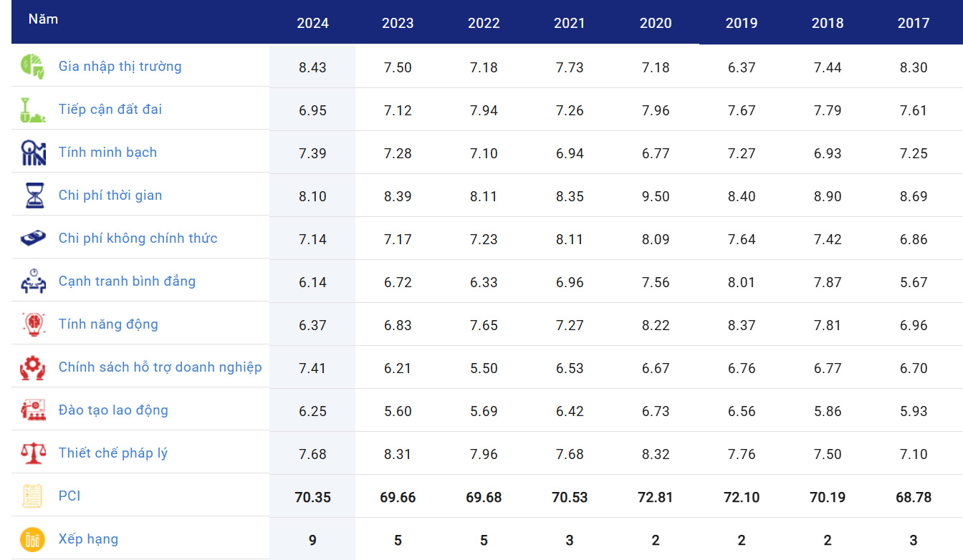The image size is (963, 560).
Task: Open the Gia nhập thị trường link
Action: pos(120,67)
